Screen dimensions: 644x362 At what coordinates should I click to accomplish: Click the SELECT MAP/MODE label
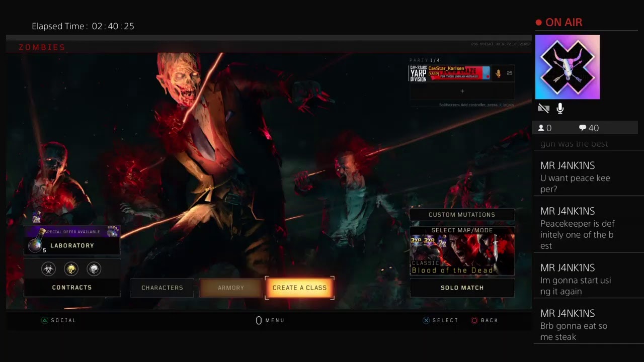point(462,230)
